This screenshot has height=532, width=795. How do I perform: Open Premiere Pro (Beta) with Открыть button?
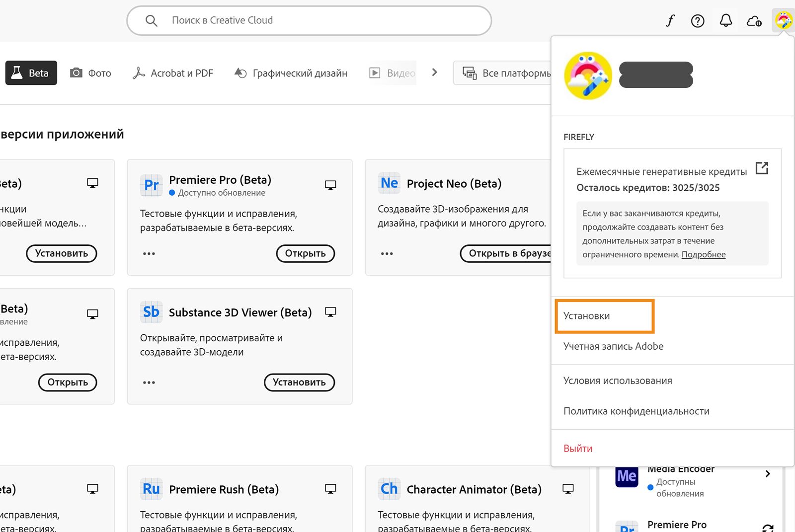point(306,253)
